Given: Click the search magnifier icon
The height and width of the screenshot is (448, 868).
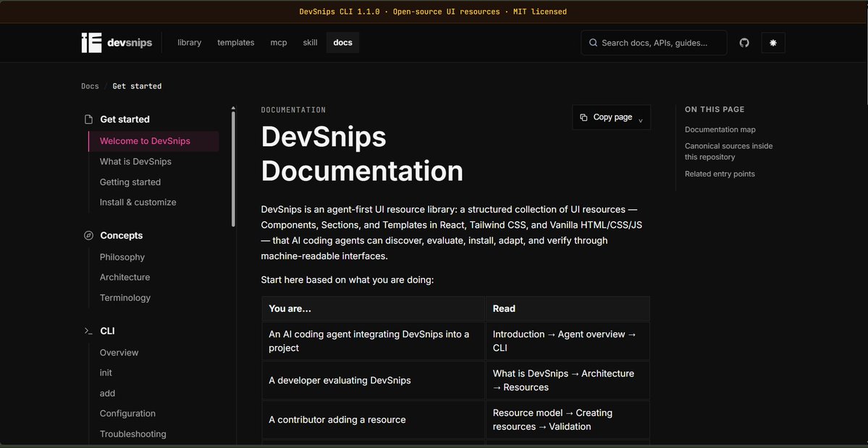Looking at the screenshot, I should pos(593,43).
